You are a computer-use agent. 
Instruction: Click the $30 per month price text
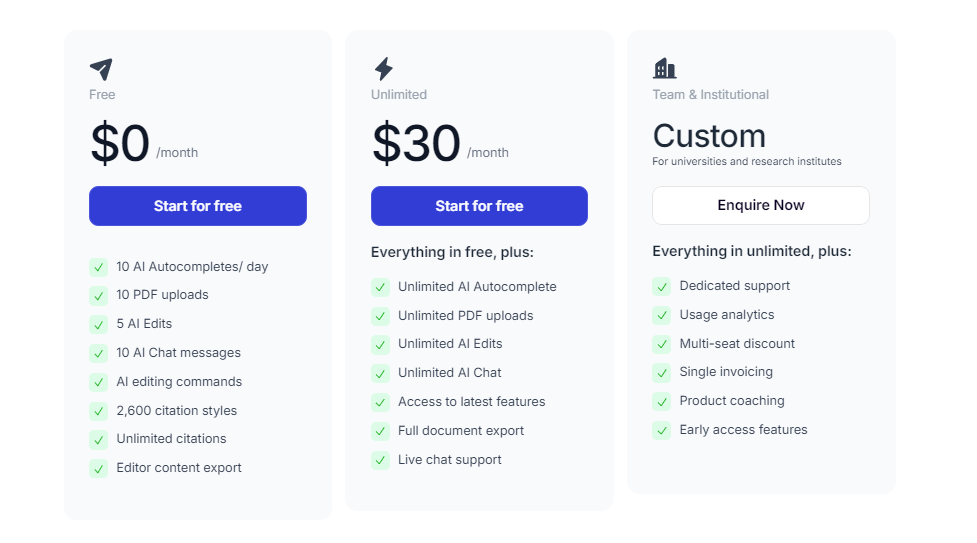416,144
